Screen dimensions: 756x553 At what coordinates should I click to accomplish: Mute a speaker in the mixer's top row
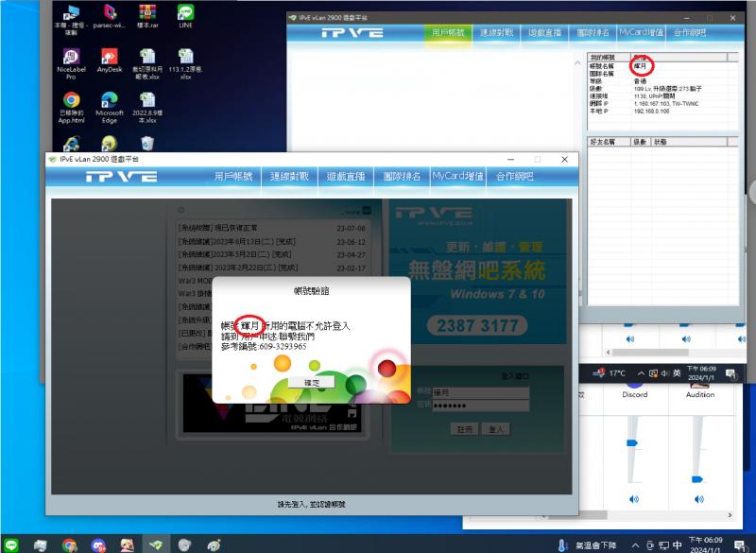pos(629,338)
